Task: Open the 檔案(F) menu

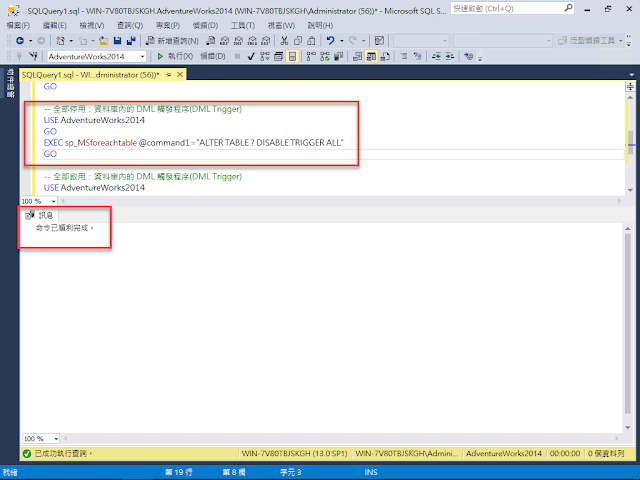Action: click(x=18, y=25)
